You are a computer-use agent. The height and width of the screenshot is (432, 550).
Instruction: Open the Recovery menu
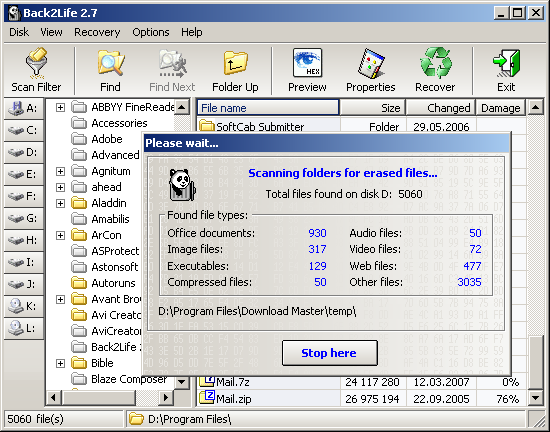(97, 32)
